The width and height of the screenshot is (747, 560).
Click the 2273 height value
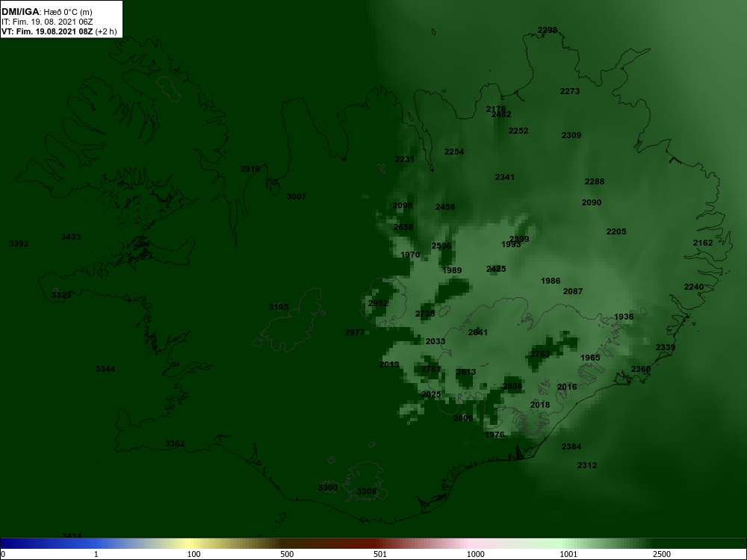point(570,91)
